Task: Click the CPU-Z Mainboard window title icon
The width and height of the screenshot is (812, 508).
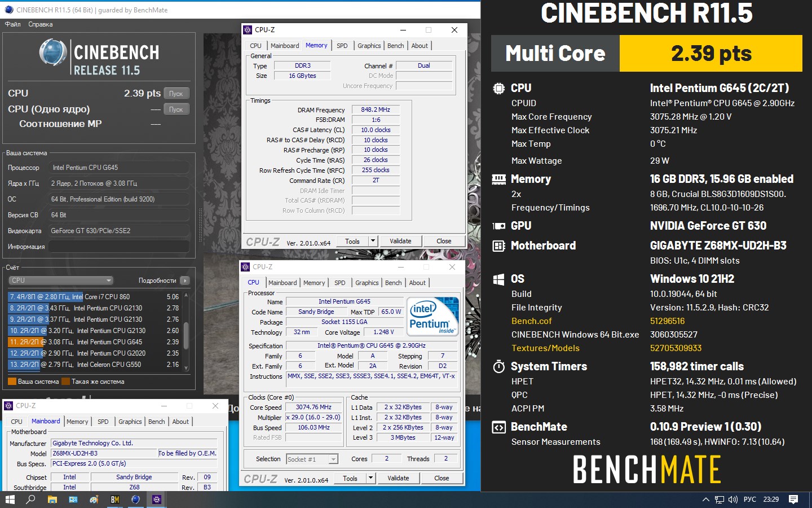Action: pos(8,406)
